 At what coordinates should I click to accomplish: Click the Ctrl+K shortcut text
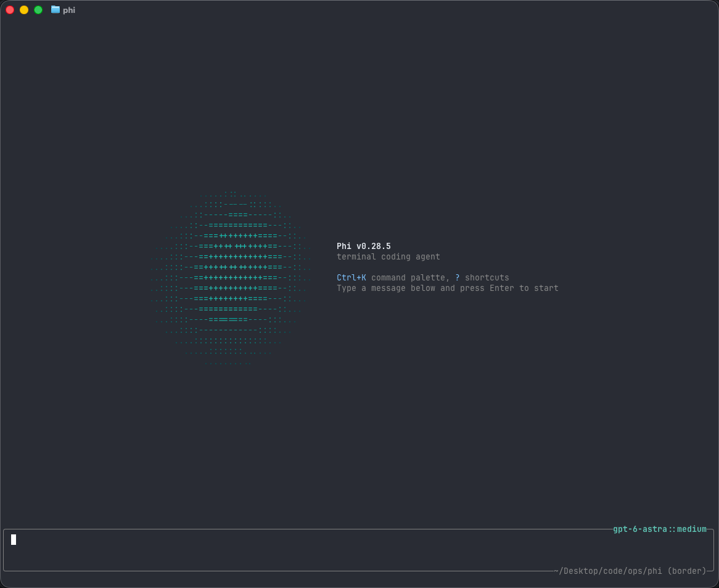(x=351, y=277)
